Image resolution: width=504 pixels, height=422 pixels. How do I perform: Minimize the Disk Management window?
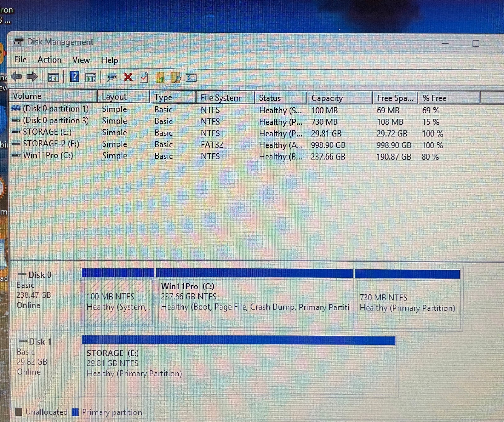pos(445,43)
